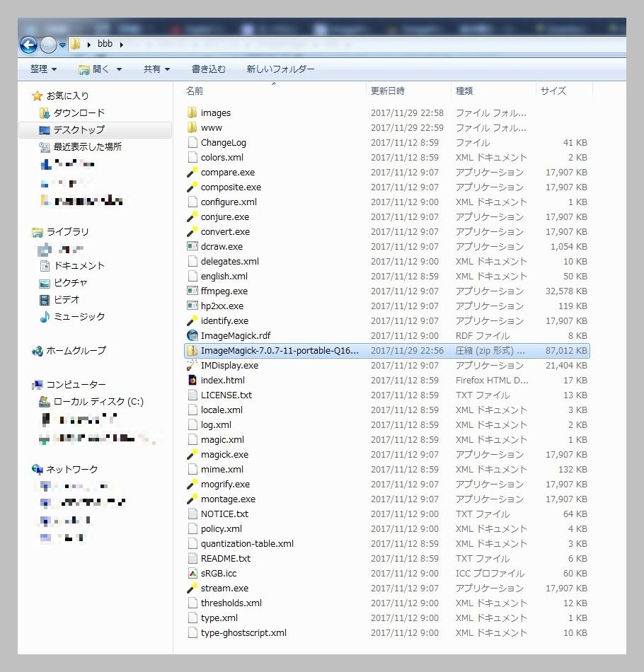Select the www folder icon
This screenshot has height=672, width=644.
[x=192, y=128]
